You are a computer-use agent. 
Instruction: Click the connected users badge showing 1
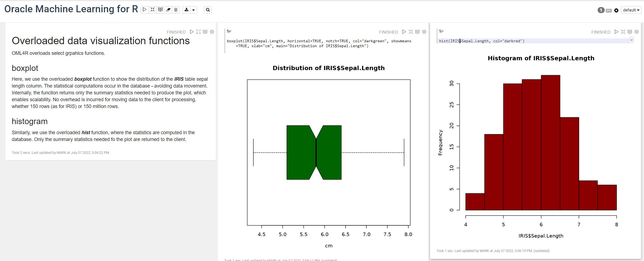tap(601, 10)
